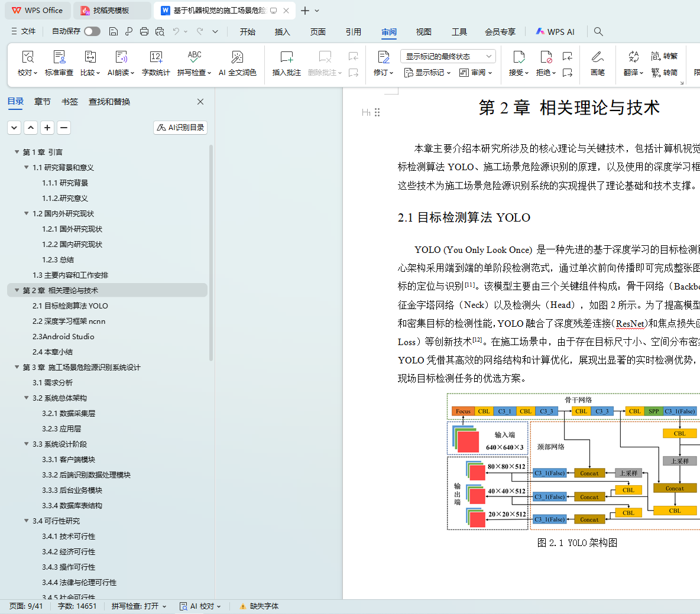700x614 pixels.
Task: Click the AI识别目录 button
Action: point(180,127)
